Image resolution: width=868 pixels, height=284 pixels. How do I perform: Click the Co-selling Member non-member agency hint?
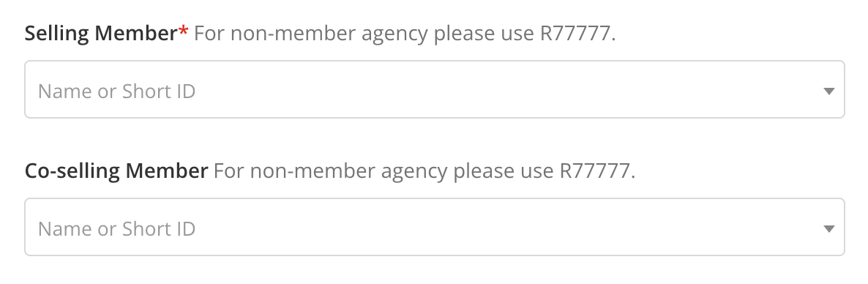coord(424,171)
